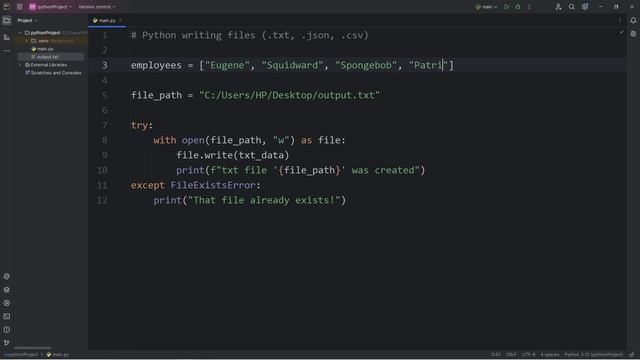Click the cursor position indicator in status bar
640x360 pixels.
click(496, 355)
